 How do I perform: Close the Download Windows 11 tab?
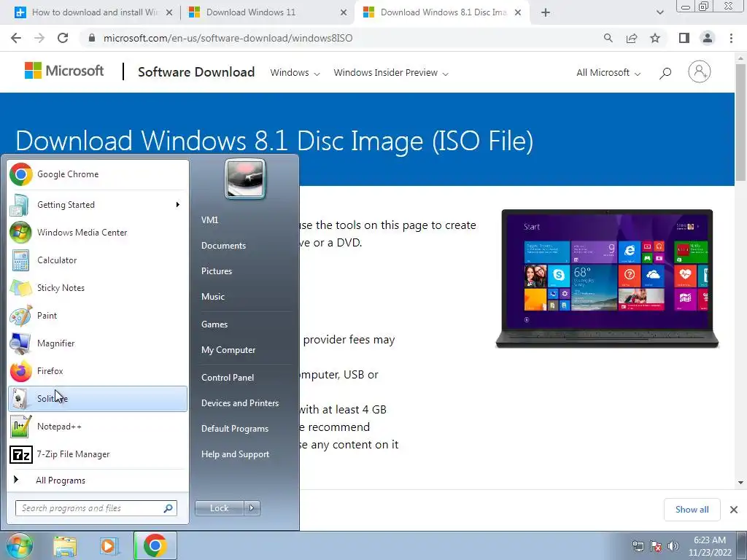(344, 12)
